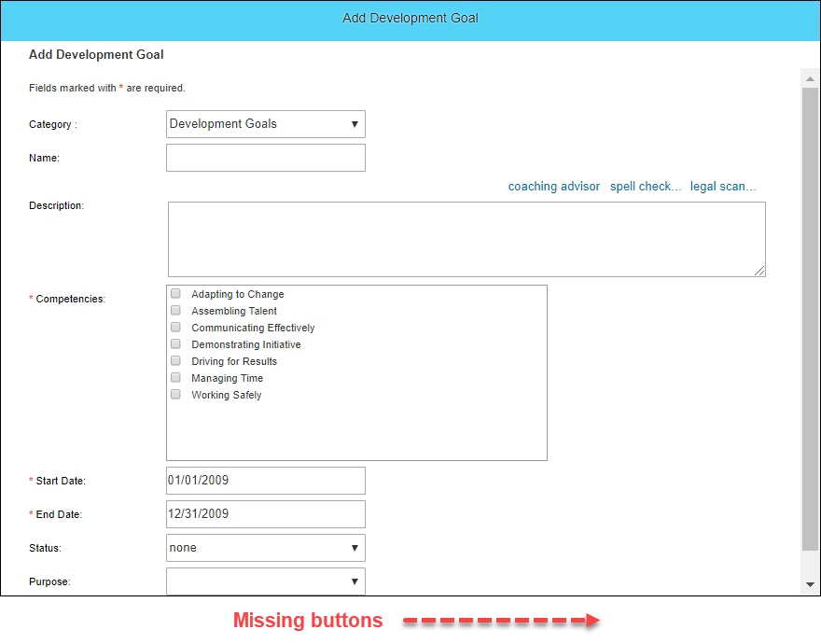
Task: Toggle the Driving for Results checkbox
Action: (176, 360)
